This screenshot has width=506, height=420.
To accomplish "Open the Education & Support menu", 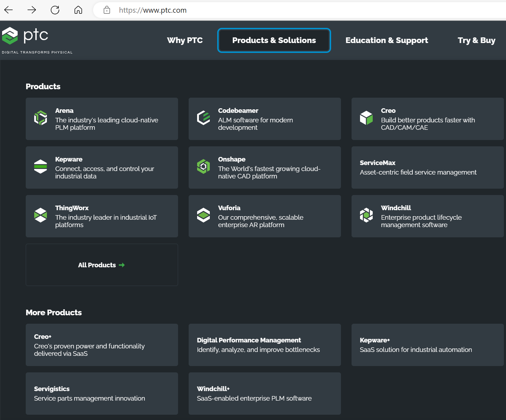I will click(x=386, y=40).
